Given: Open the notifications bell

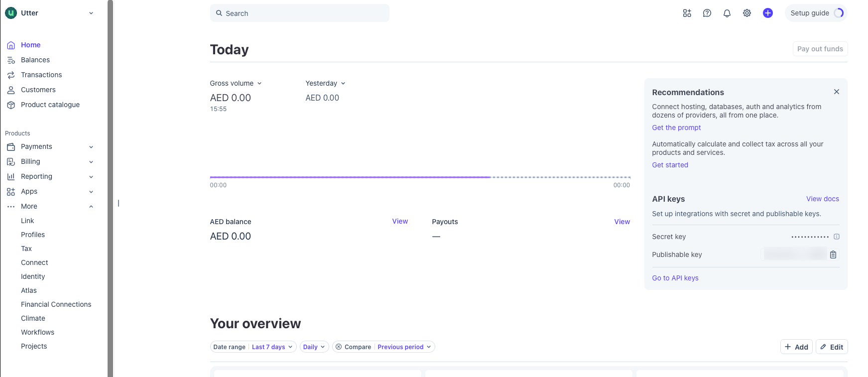Looking at the screenshot, I should pos(727,13).
